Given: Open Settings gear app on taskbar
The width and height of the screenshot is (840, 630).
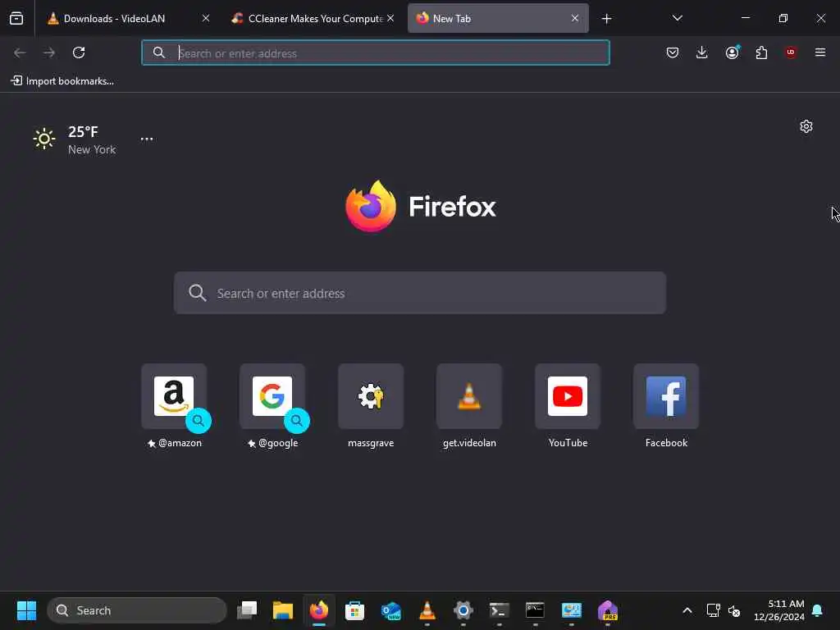Looking at the screenshot, I should pyautogui.click(x=463, y=610).
